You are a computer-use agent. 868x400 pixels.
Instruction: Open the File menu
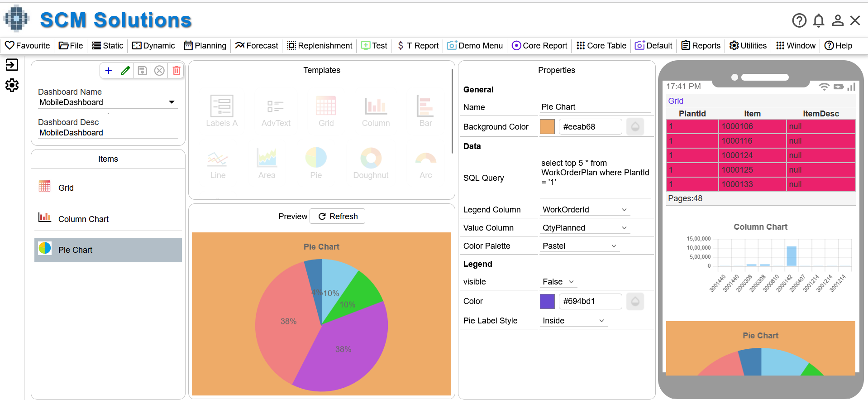coord(71,46)
